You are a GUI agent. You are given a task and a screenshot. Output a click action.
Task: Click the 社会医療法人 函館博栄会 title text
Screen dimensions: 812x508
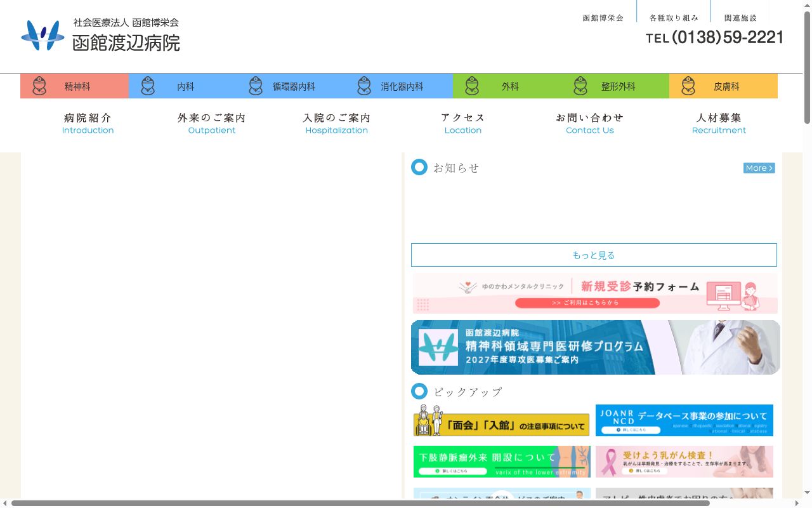click(x=126, y=22)
